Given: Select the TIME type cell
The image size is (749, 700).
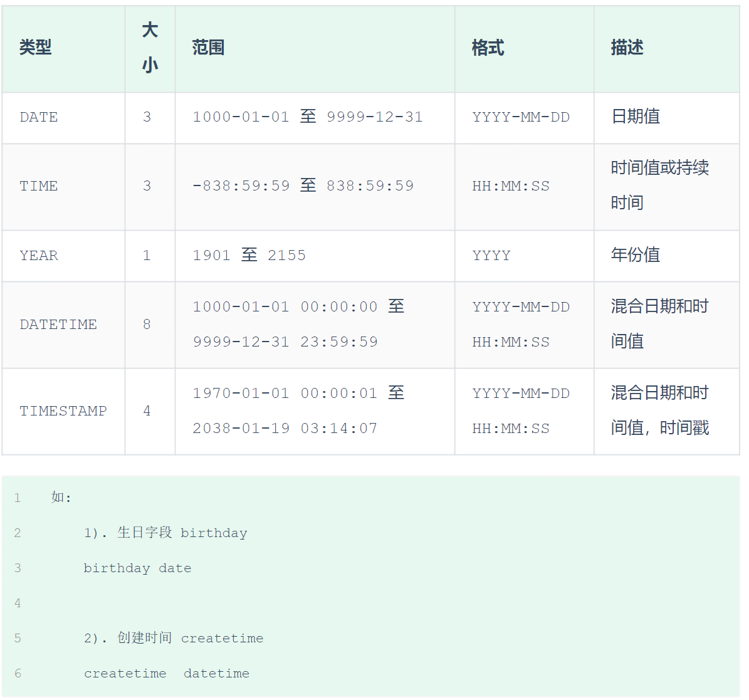Looking at the screenshot, I should [x=39, y=186].
